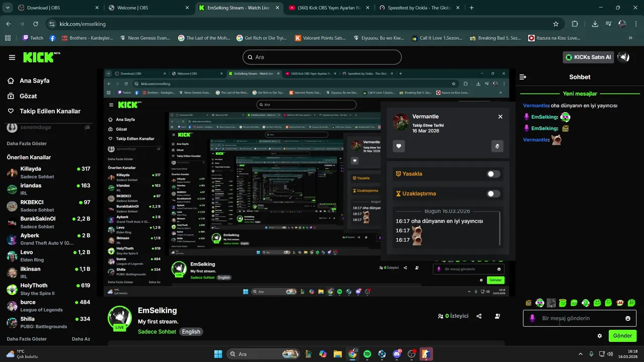Open the Kick sidebar hamburger menu
This screenshot has height=362, width=644.
tap(12, 57)
